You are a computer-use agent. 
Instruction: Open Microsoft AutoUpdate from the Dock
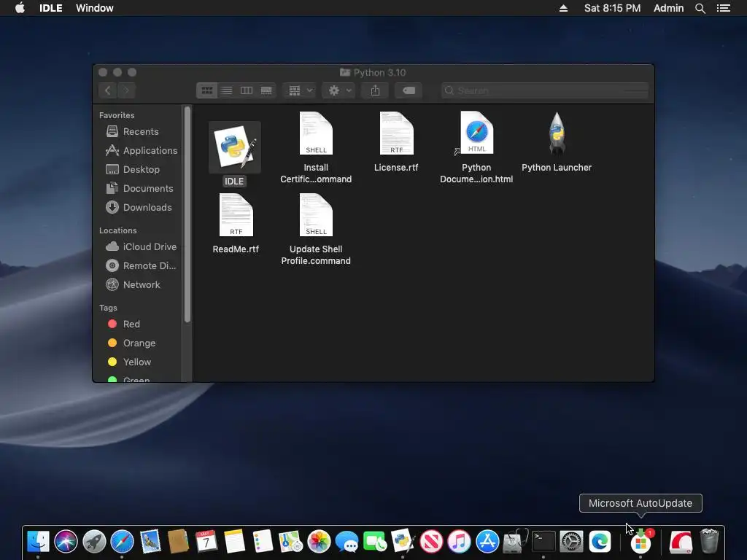point(640,542)
